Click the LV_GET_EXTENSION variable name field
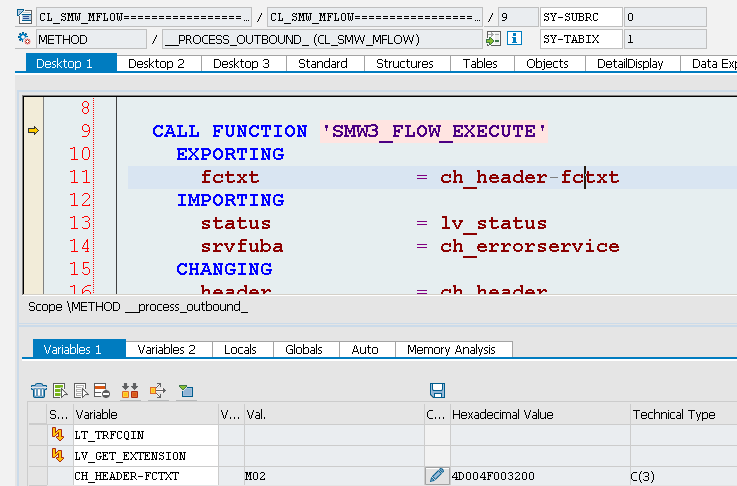This screenshot has height=486, width=737. (x=146, y=456)
